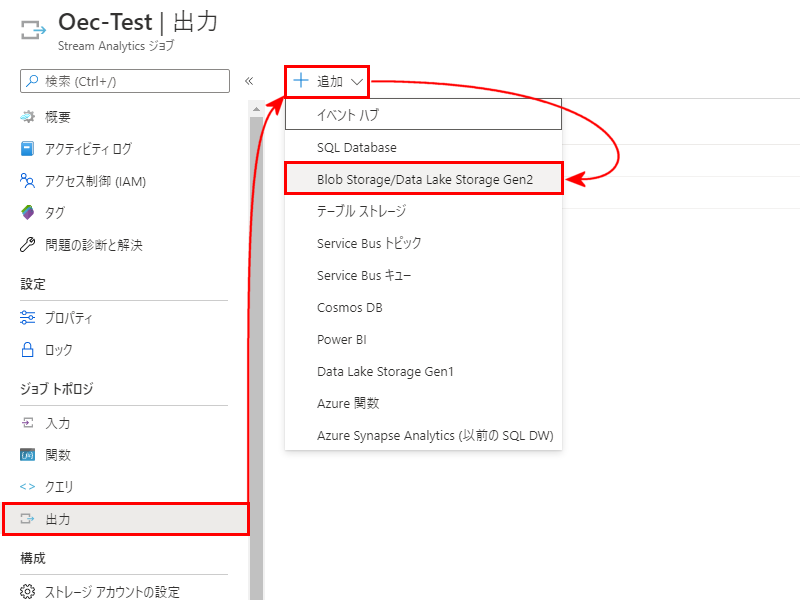Viewport: 800px width, 600px height.
Task: Choose Power BI as the output type
Action: (x=342, y=339)
